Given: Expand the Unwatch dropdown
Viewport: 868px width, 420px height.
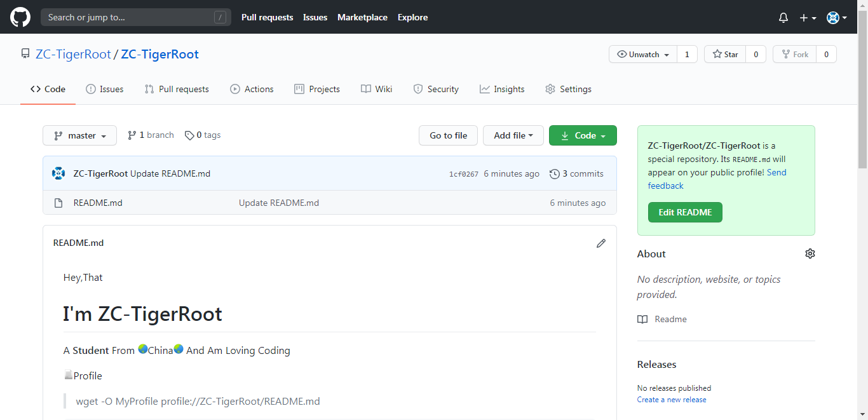Looking at the screenshot, I should 643,55.
